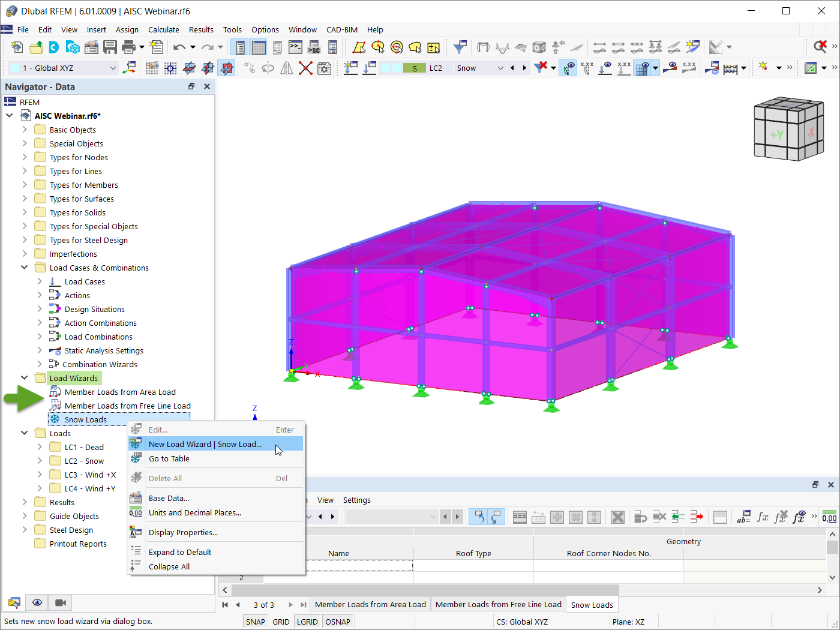Jump to first table tab arrow
840x630 pixels.
(x=225, y=605)
